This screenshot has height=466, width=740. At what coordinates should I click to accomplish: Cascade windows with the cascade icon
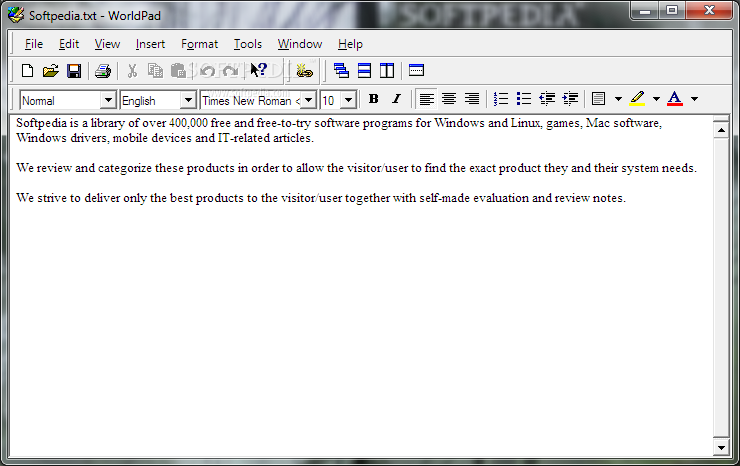point(341,71)
